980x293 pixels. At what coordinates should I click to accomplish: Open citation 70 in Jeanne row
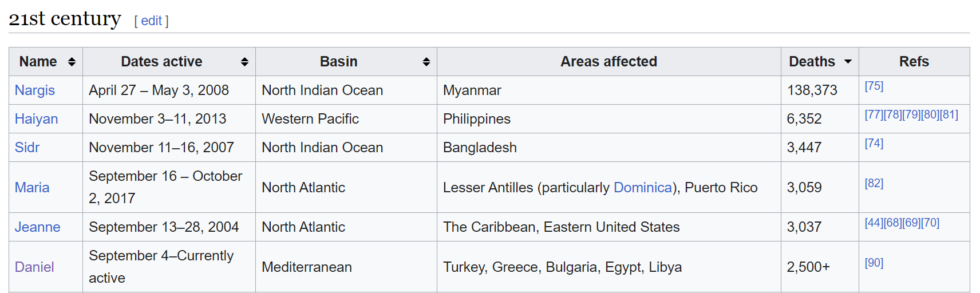930,223
